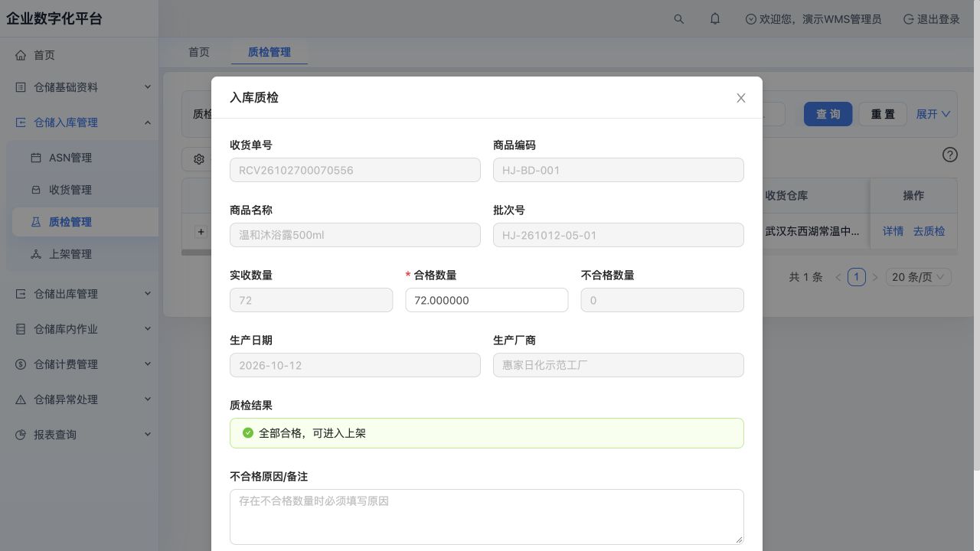Click the 首页 home icon in sidebar

point(21,55)
